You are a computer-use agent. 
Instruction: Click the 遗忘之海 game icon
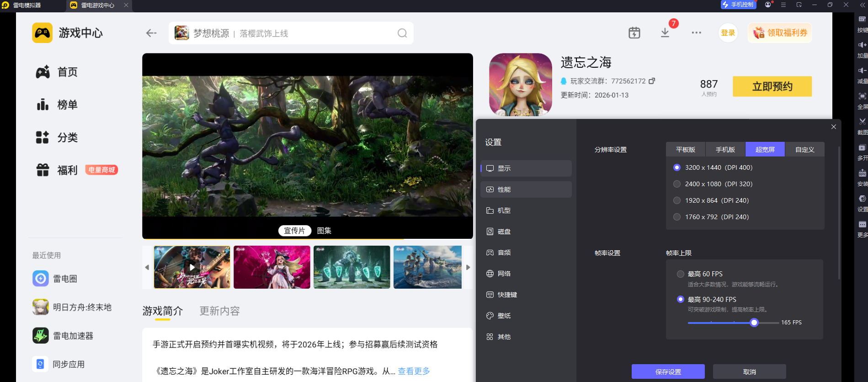[x=521, y=85]
